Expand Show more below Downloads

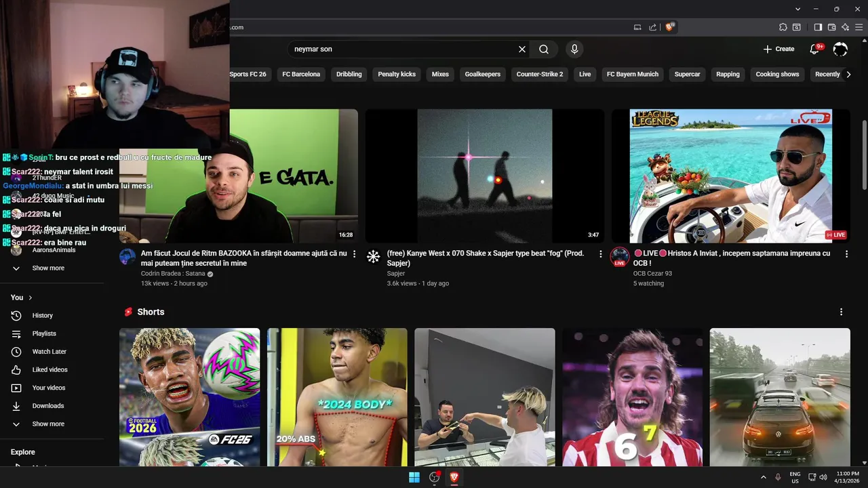coord(48,424)
